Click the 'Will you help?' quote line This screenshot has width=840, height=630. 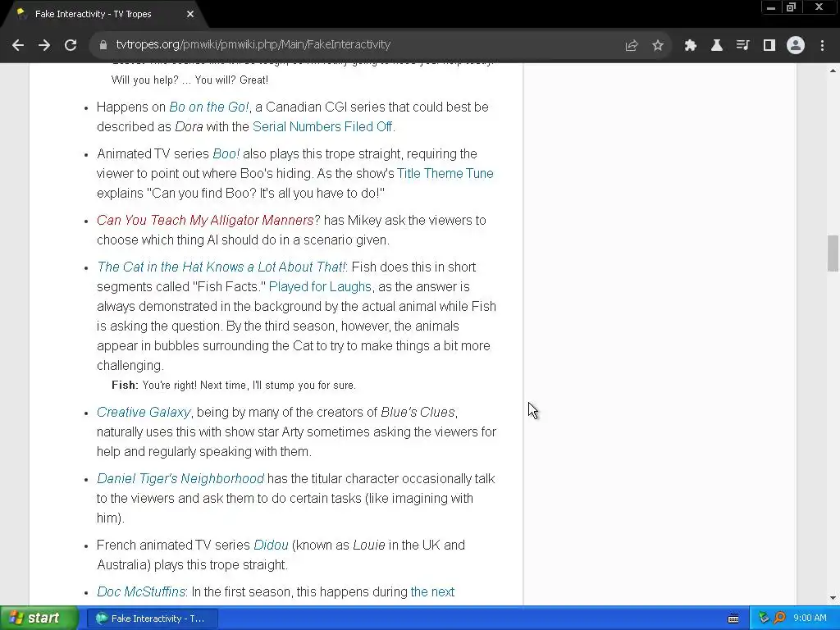(x=189, y=80)
